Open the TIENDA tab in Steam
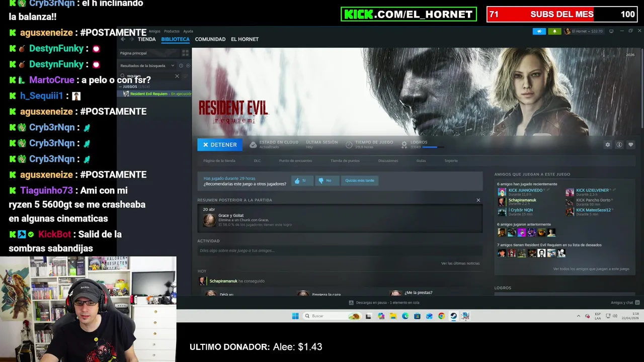This screenshot has width=644, height=362. [146, 39]
